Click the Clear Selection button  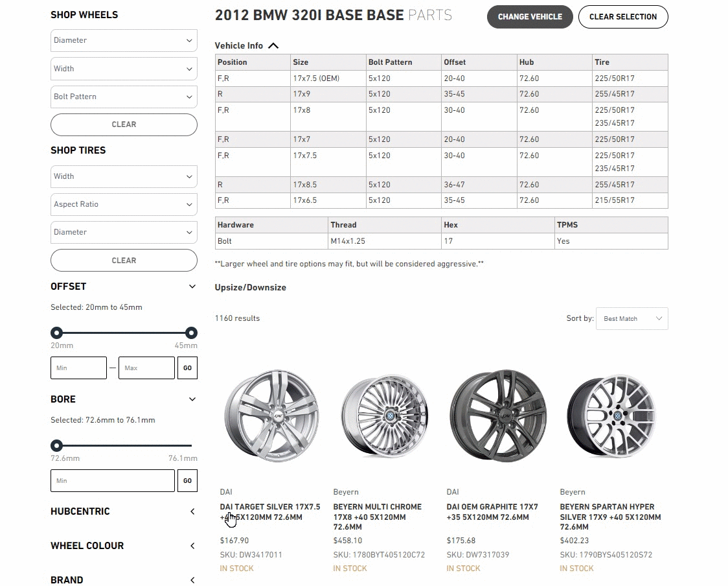(x=623, y=17)
